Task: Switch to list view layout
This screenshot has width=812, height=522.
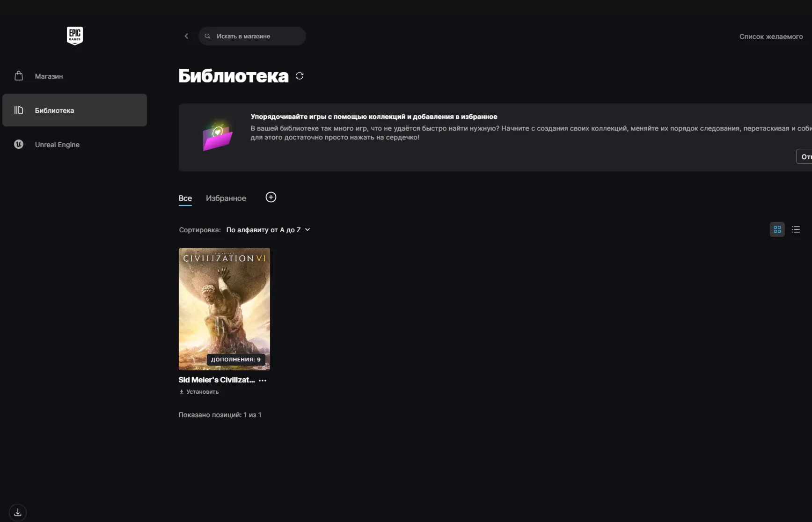Action: (796, 229)
